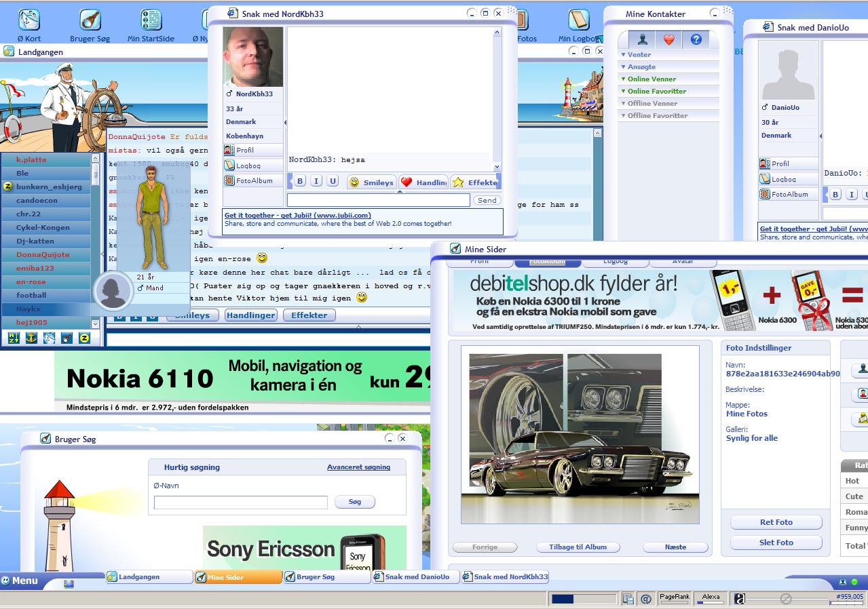Click the anchor icon below user list
868x609 pixels.
click(31, 337)
